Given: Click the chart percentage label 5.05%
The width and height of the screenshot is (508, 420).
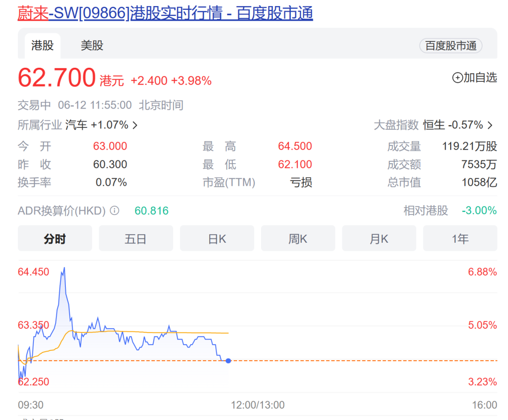Looking at the screenshot, I should click(483, 325).
